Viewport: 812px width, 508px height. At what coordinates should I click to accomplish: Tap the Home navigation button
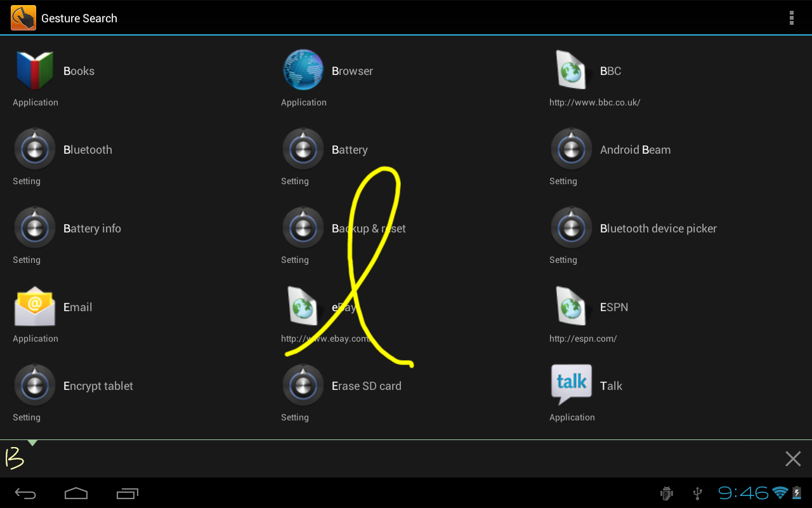point(76,493)
